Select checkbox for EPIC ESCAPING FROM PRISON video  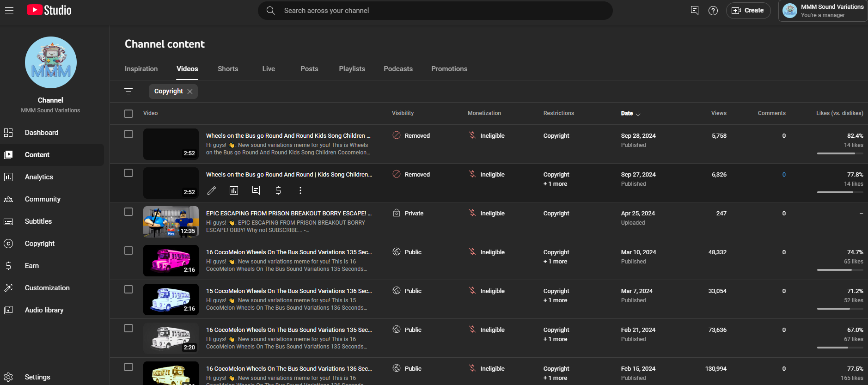point(128,212)
